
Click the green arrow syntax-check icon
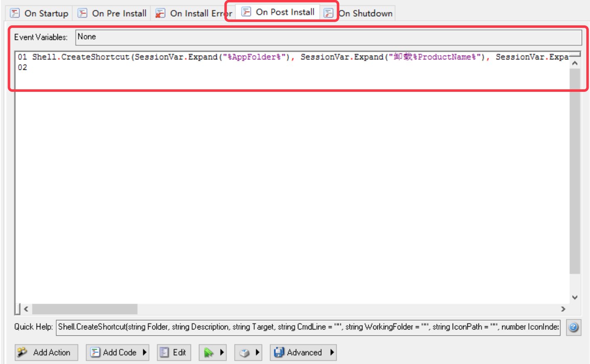click(210, 352)
